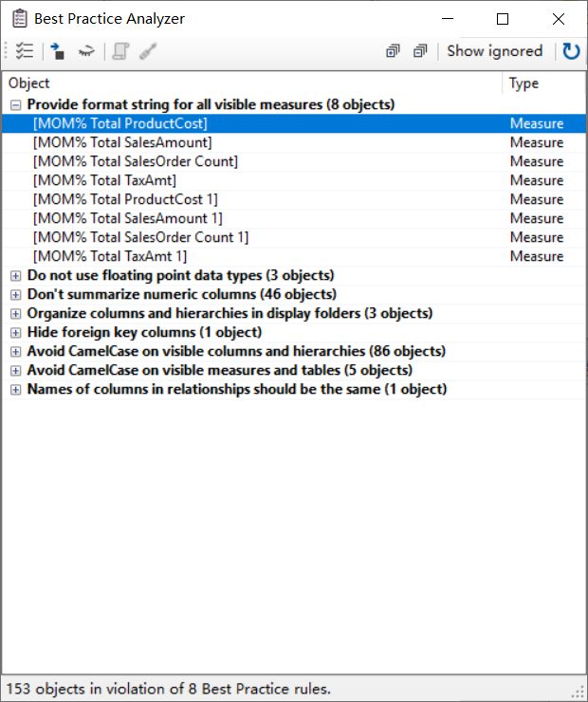Select [MOM% Total ProductCost] measure row
588x702 pixels.
(294, 123)
